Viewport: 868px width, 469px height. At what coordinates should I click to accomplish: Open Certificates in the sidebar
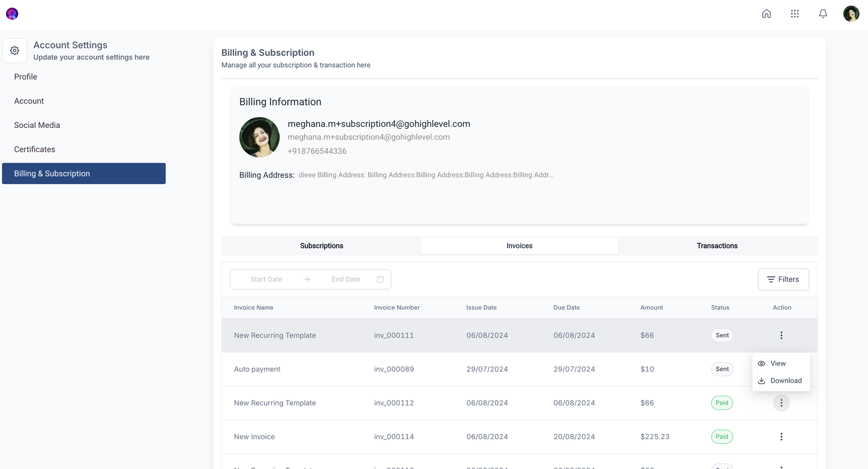[35, 150]
